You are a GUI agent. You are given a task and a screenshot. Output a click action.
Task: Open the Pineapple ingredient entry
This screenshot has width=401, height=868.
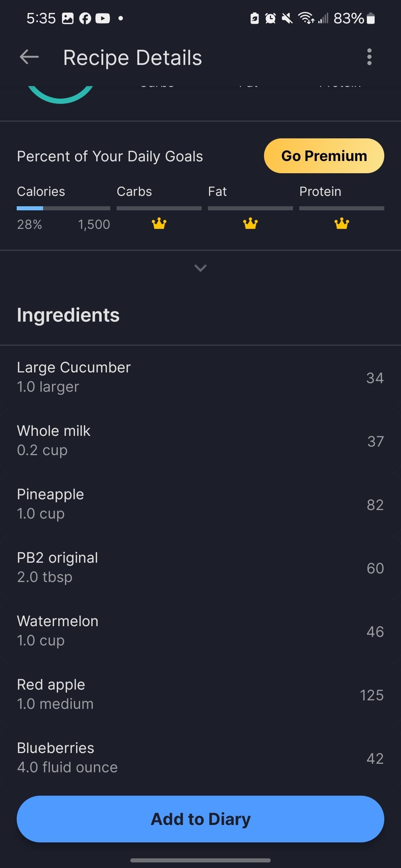click(200, 504)
